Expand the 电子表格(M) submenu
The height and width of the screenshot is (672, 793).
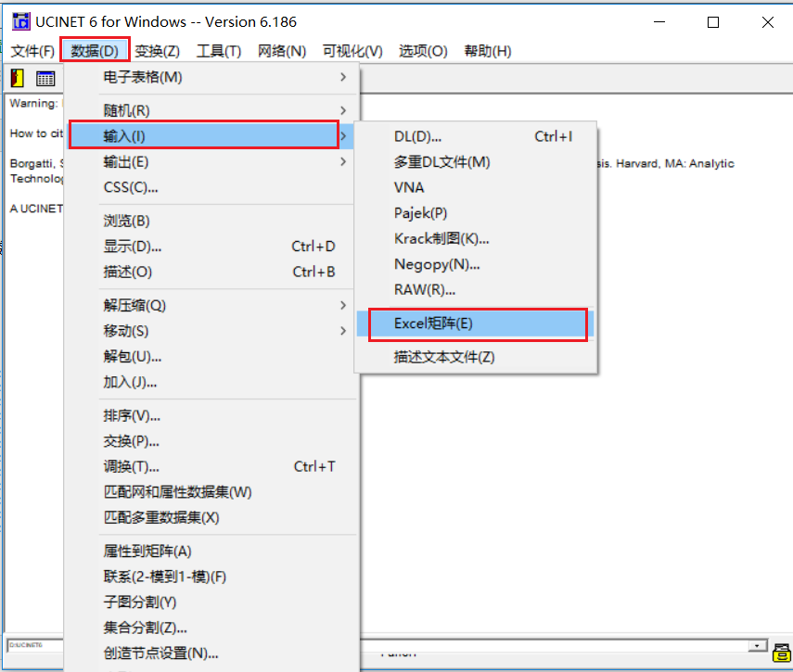211,77
